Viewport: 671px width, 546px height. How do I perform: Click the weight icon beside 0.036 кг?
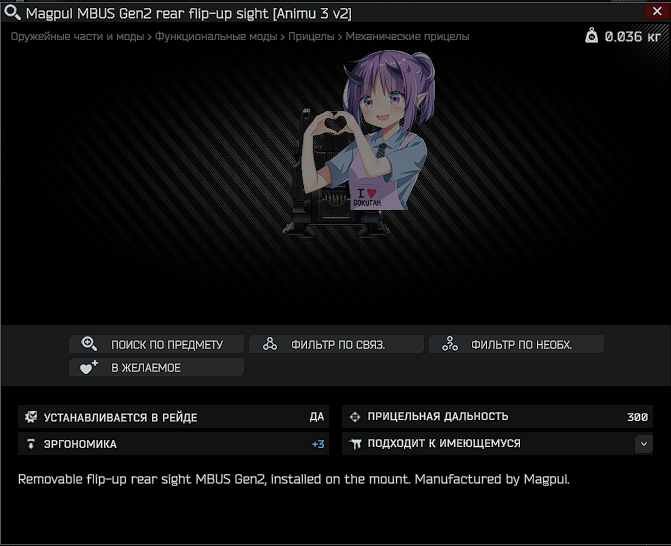click(x=591, y=36)
